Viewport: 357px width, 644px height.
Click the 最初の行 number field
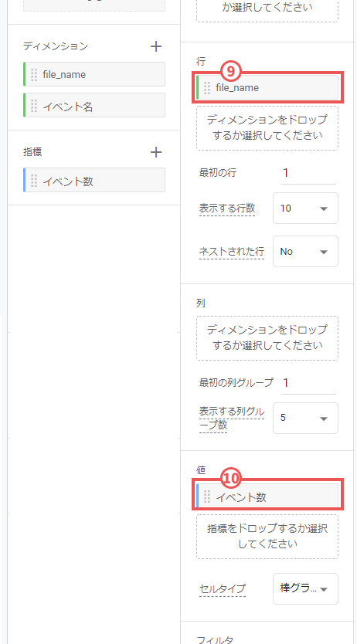tap(308, 173)
